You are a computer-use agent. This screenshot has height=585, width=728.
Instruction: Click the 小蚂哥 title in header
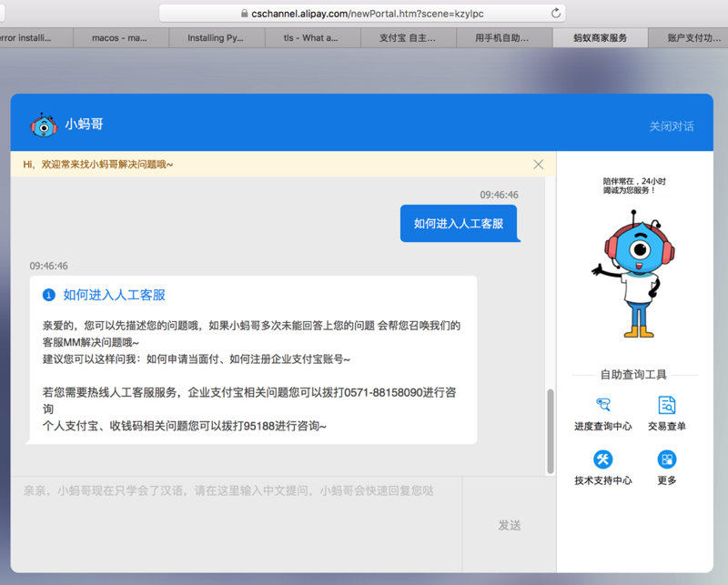coord(84,124)
